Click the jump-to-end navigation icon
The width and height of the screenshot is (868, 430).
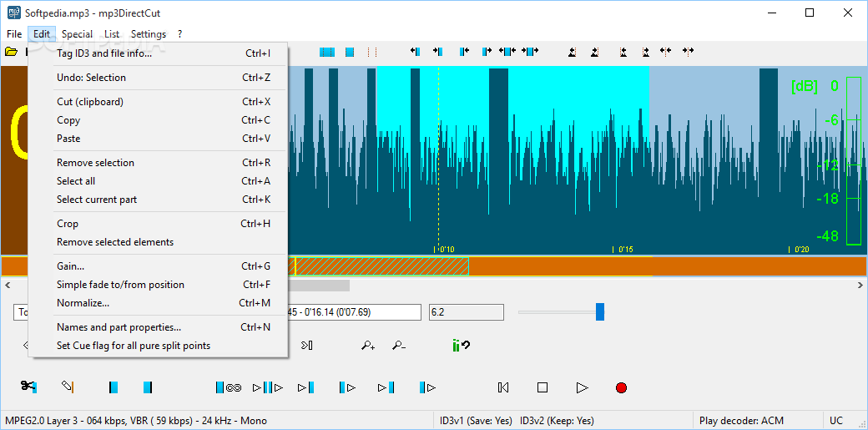tap(306, 346)
